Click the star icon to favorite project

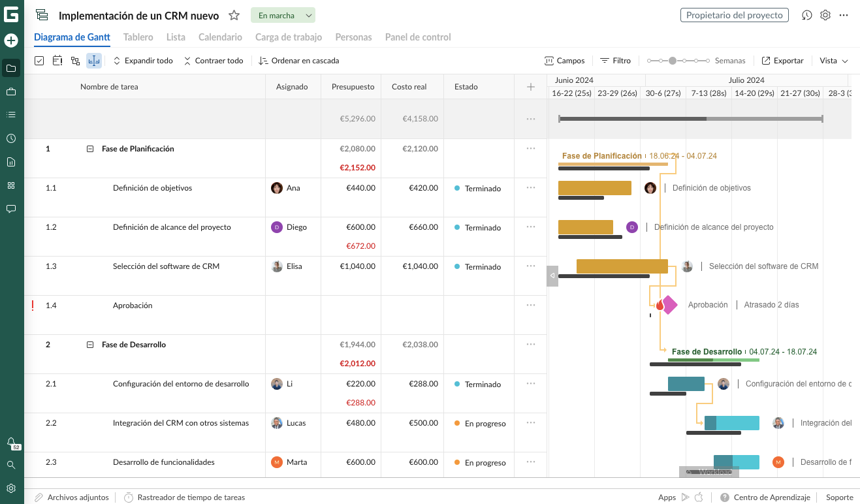pos(234,16)
